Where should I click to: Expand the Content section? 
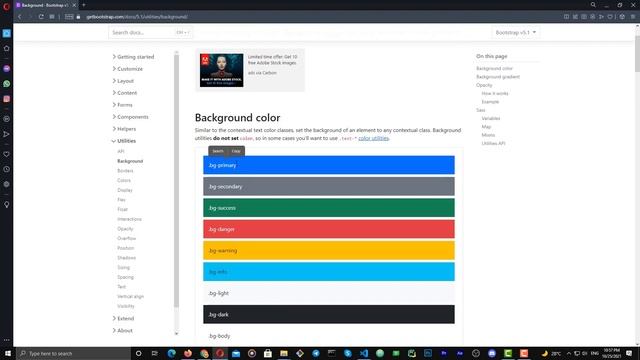tap(125, 93)
